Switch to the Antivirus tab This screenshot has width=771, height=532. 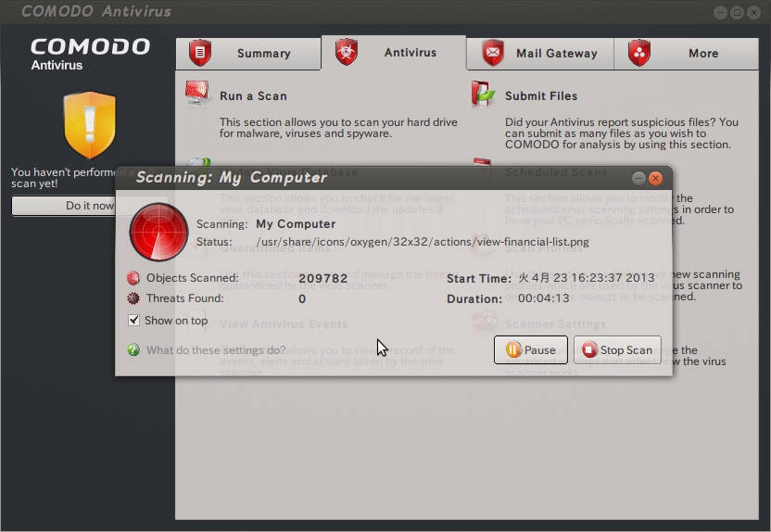click(x=393, y=53)
